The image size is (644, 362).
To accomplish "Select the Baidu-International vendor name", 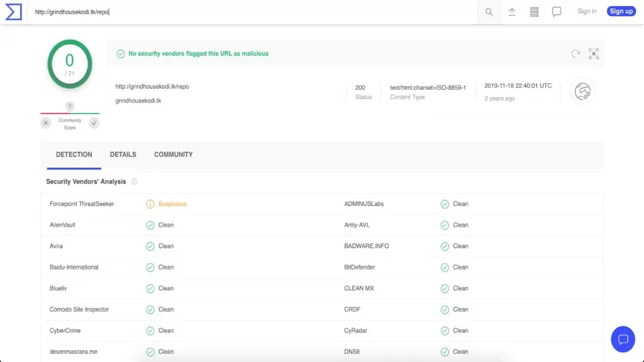I will (74, 267).
